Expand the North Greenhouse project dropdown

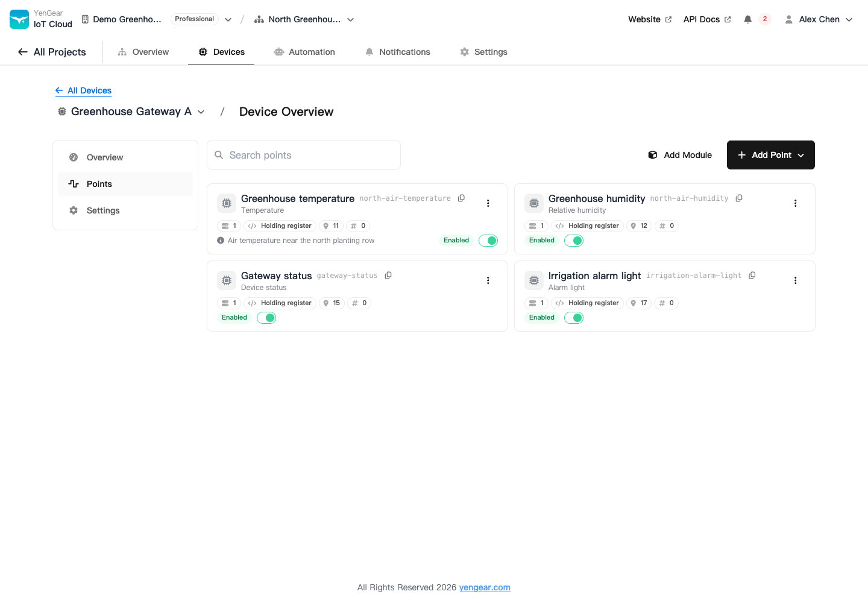pyautogui.click(x=350, y=19)
